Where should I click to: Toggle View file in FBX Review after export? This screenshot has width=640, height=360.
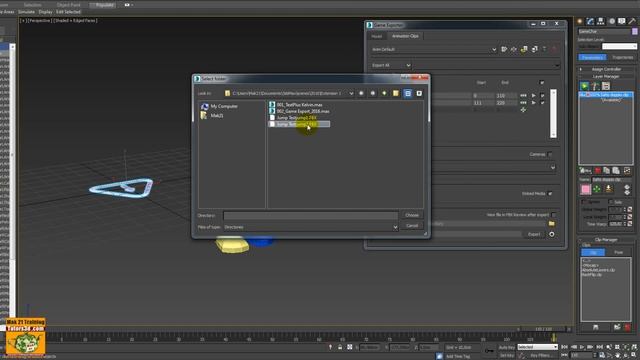[553, 215]
